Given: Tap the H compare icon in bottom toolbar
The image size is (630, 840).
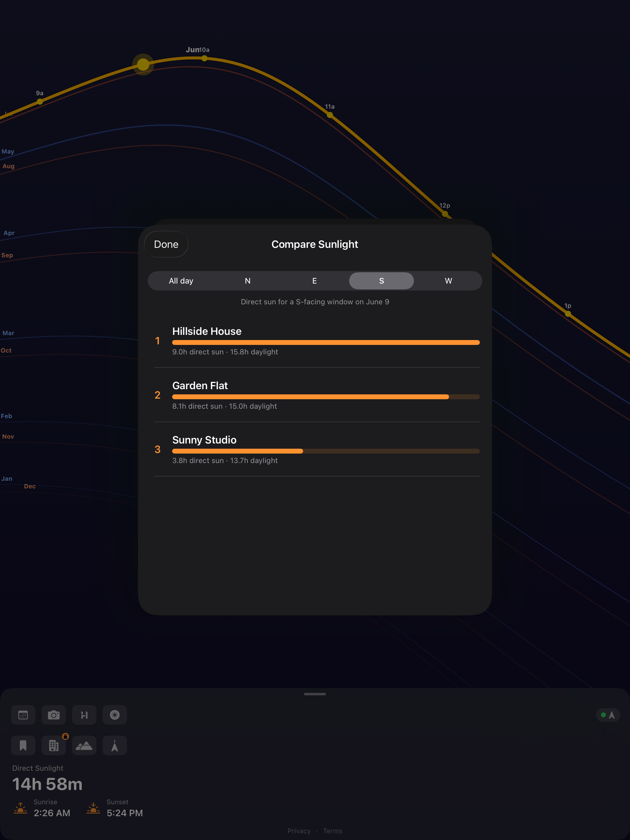Looking at the screenshot, I should click(x=84, y=715).
